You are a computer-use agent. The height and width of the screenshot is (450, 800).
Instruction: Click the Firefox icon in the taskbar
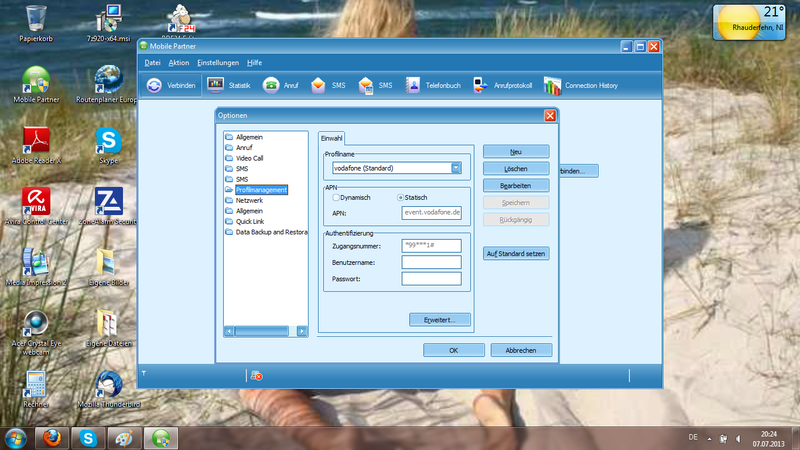click(x=51, y=437)
